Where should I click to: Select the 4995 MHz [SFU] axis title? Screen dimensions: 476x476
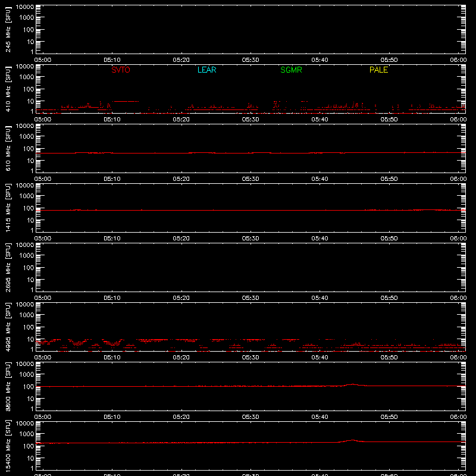8,327
